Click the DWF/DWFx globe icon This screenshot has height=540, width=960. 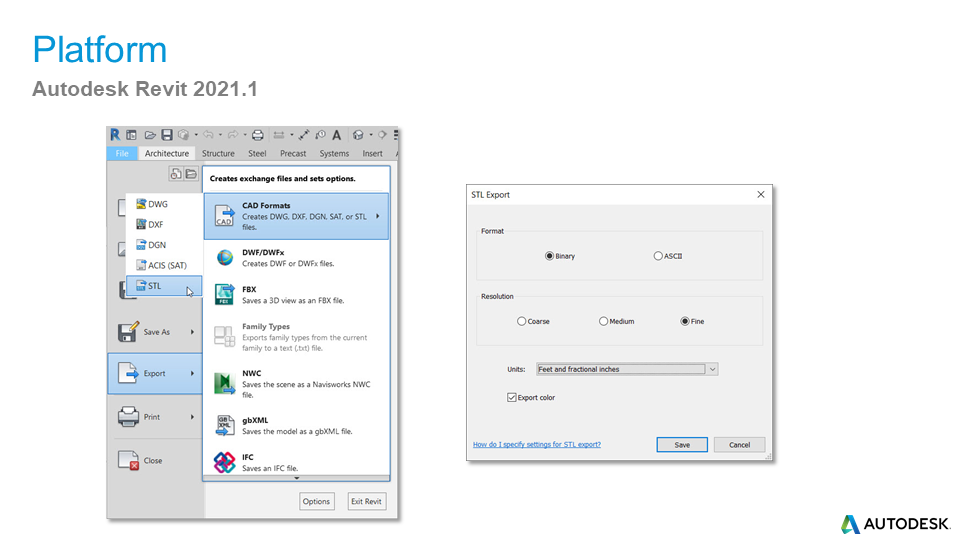point(225,258)
